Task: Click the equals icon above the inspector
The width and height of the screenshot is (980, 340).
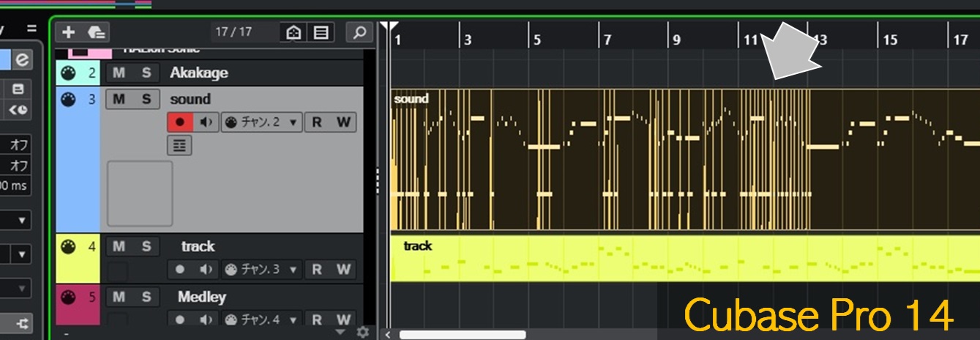Action: [31, 29]
